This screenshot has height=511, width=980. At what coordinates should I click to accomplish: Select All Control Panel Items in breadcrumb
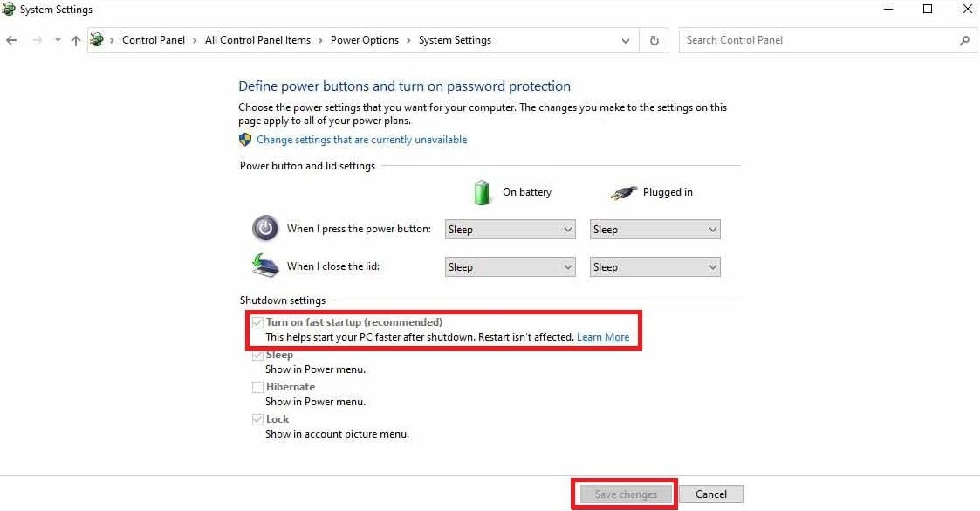coord(257,40)
